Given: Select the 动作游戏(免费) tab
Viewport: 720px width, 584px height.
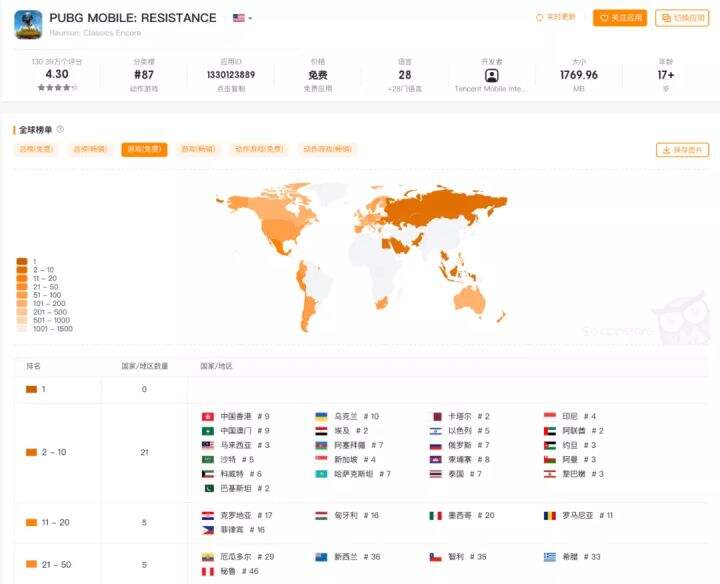Looking at the screenshot, I should click(259, 149).
